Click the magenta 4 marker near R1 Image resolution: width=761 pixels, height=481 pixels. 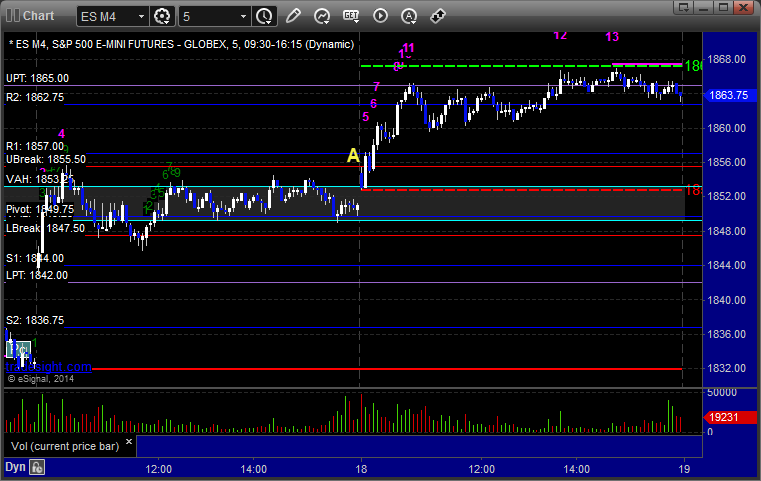(x=61, y=134)
